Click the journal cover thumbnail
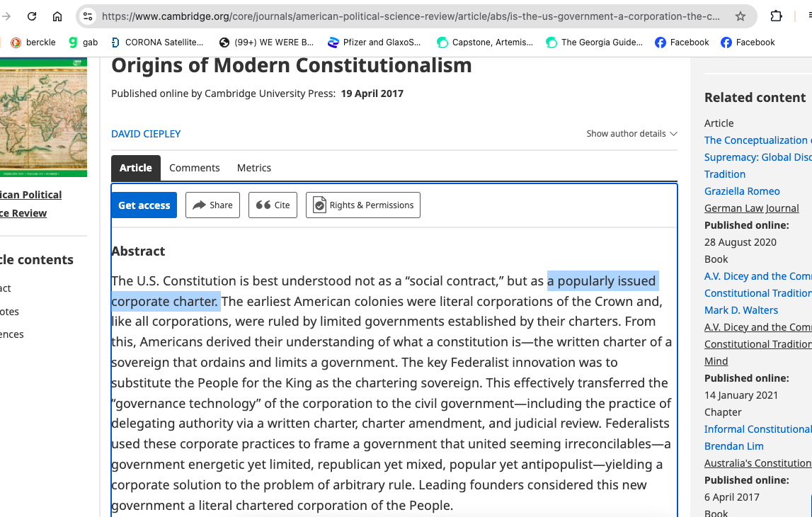Viewport: 812px width, 517px height. [43, 118]
